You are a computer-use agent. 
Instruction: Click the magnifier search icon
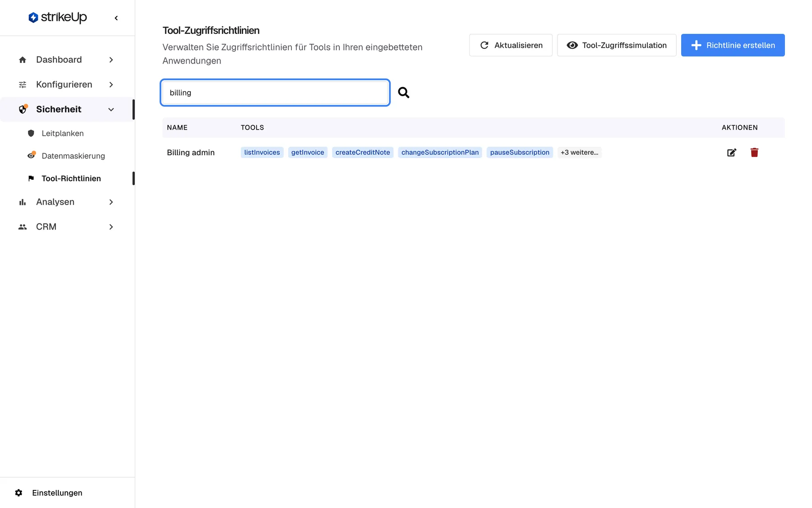pos(404,93)
